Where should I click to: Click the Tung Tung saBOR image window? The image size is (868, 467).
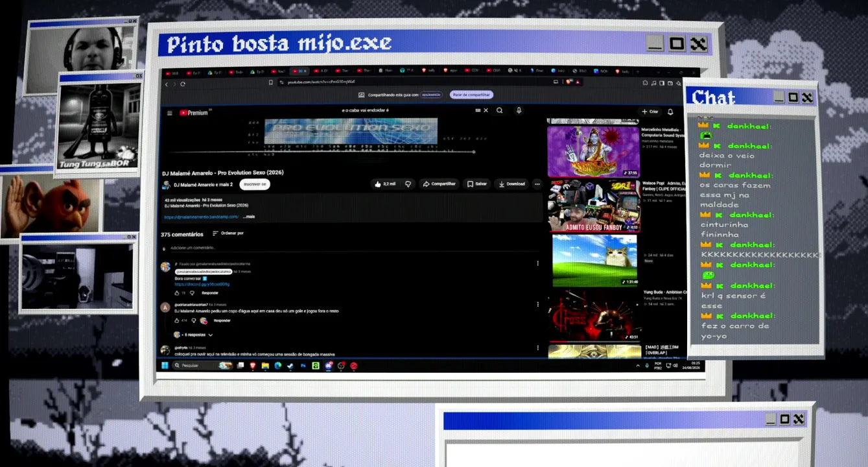coord(99,125)
